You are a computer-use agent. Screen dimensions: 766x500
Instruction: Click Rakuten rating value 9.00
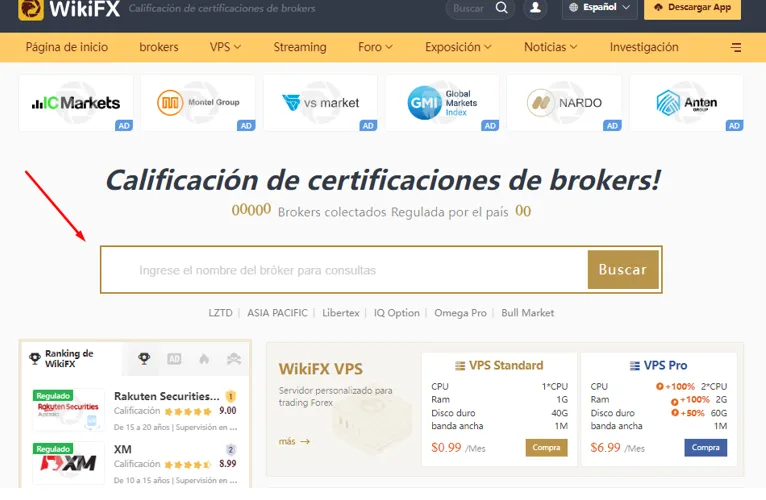228,411
